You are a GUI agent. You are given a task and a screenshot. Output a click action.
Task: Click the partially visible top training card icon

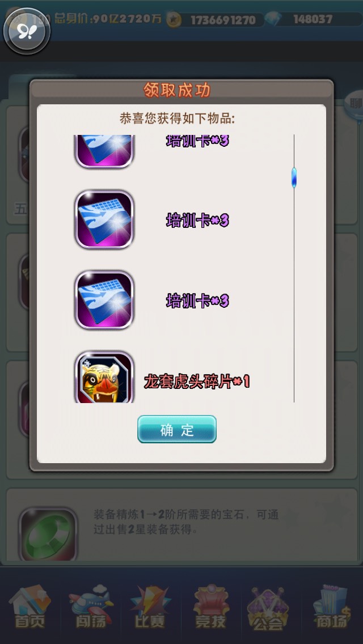click(104, 151)
